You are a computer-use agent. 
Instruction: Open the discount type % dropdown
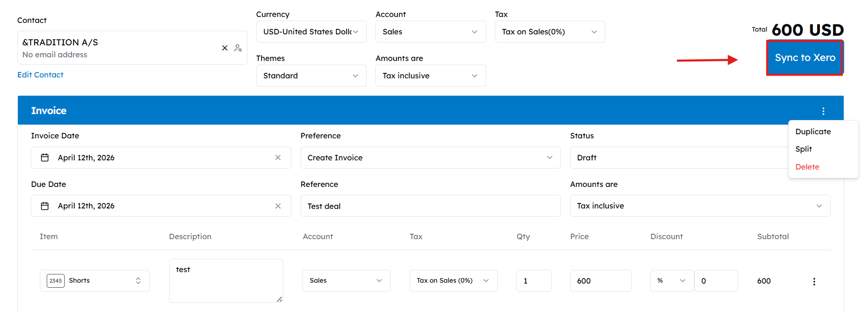(x=672, y=281)
